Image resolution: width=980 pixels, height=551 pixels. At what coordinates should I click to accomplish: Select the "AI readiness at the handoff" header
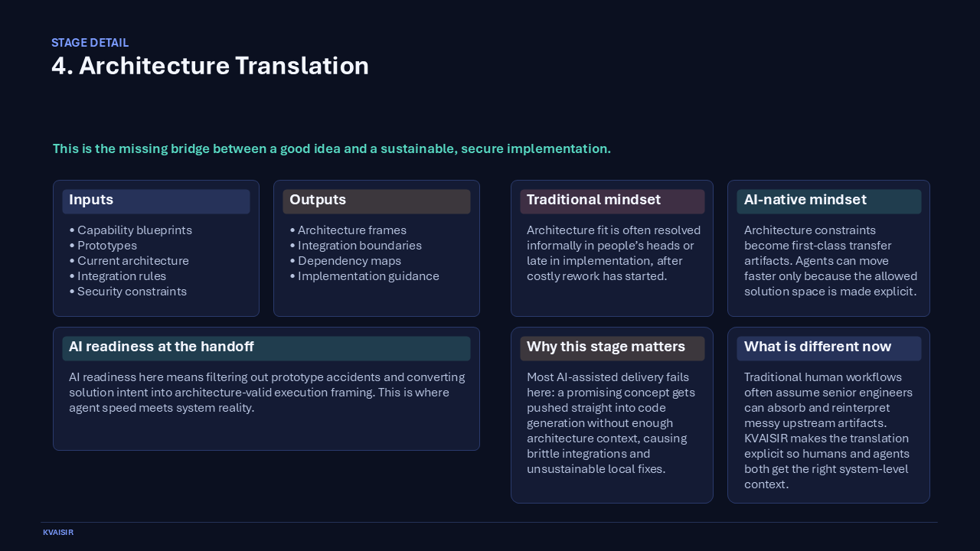click(x=162, y=347)
